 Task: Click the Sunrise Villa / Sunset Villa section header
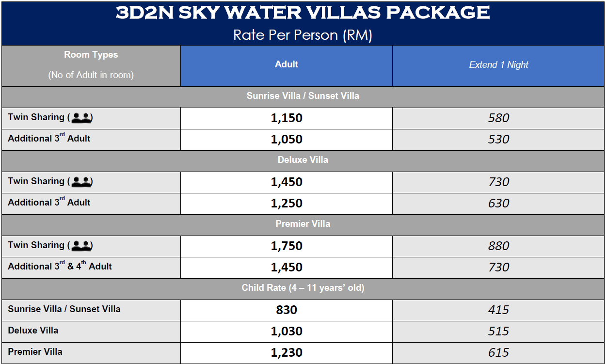pyautogui.click(x=303, y=97)
